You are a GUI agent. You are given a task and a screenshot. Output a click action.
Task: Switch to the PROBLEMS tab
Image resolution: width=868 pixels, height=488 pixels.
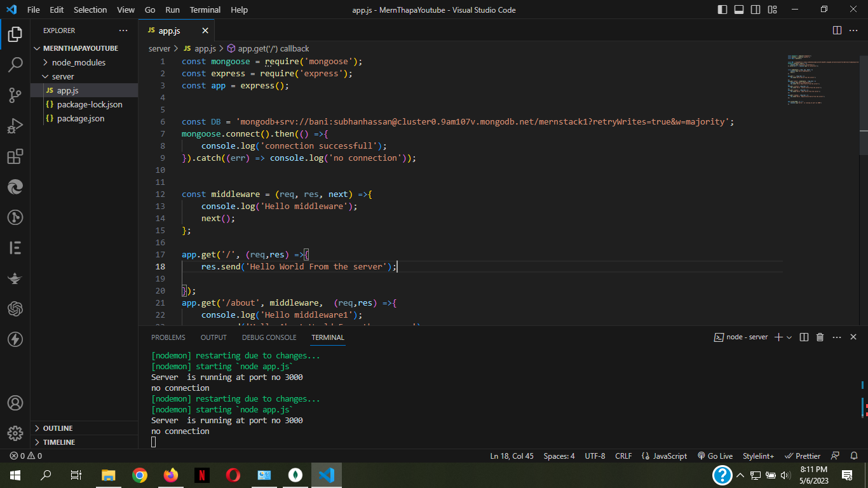coord(168,337)
